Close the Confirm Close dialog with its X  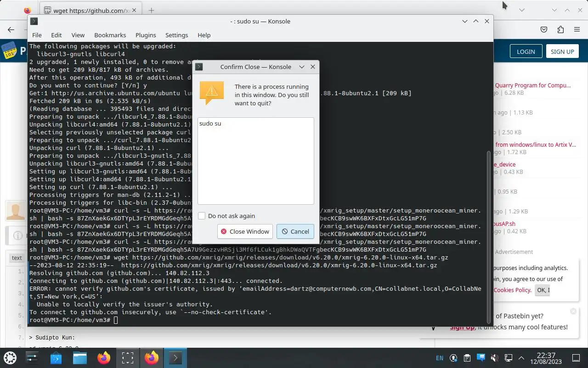pos(313,67)
